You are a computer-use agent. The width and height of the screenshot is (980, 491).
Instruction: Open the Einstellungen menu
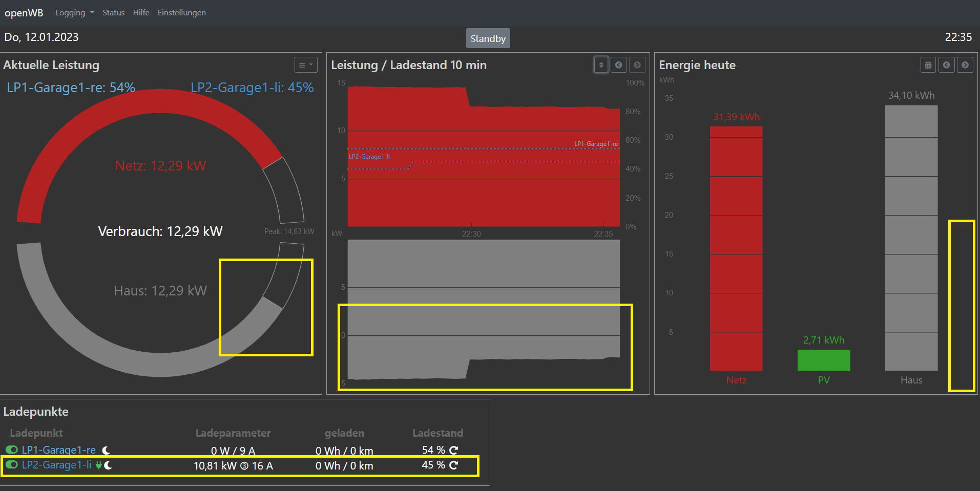(x=181, y=13)
